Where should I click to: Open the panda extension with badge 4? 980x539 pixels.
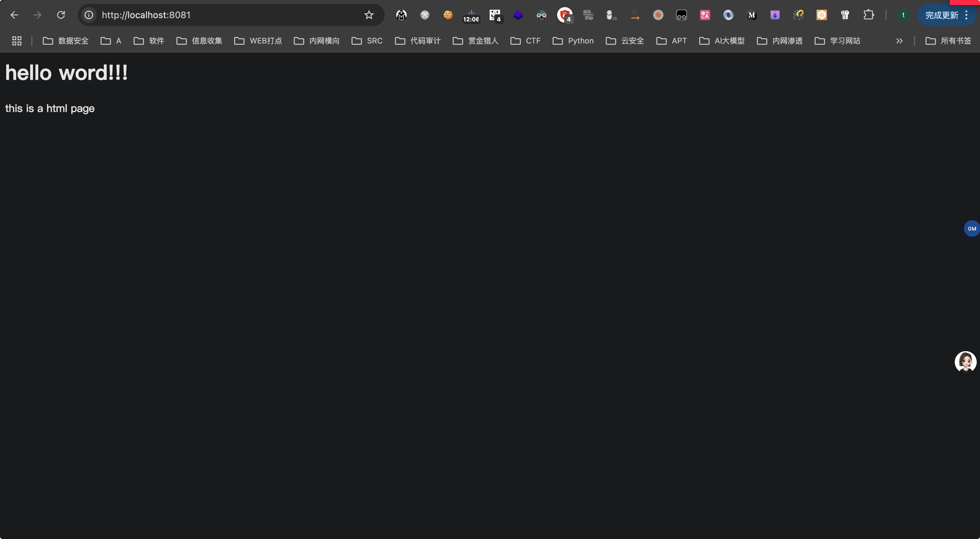[x=496, y=16]
